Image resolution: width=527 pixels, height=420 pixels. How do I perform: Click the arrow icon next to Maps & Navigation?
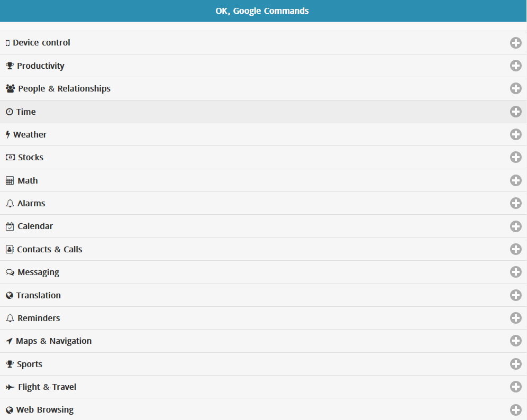9,341
